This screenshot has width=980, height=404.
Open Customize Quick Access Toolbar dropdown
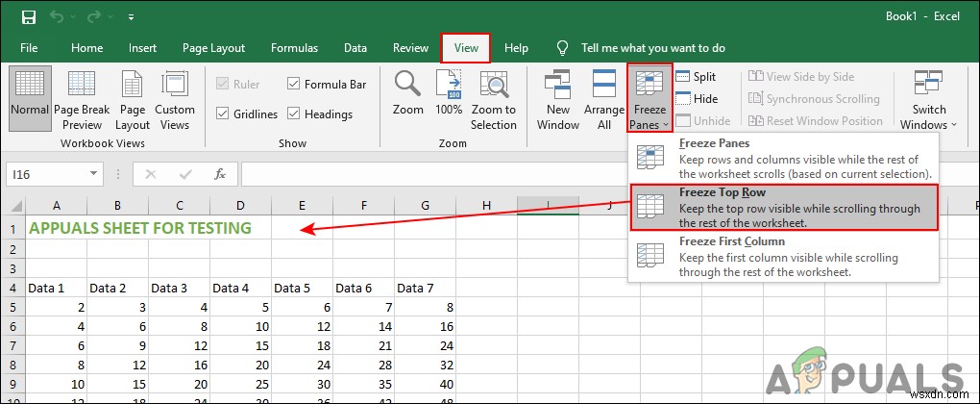click(132, 17)
